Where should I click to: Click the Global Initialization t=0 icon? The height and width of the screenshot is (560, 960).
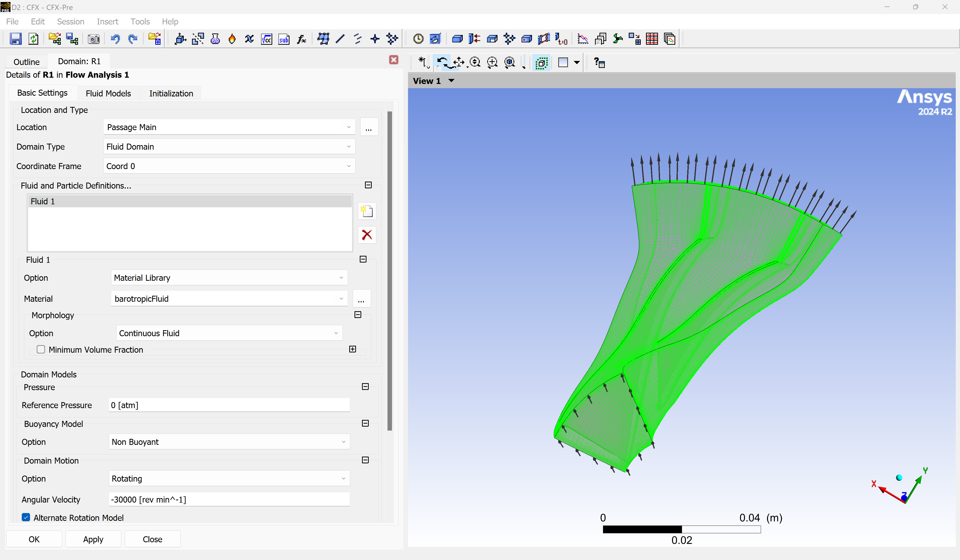point(561,39)
